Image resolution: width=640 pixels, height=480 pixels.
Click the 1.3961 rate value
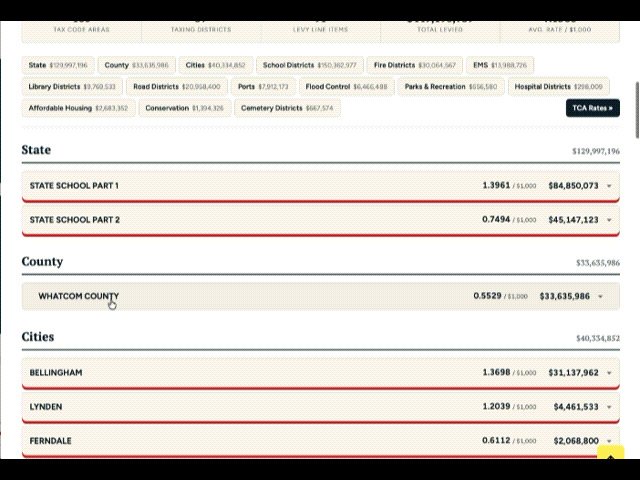point(496,186)
